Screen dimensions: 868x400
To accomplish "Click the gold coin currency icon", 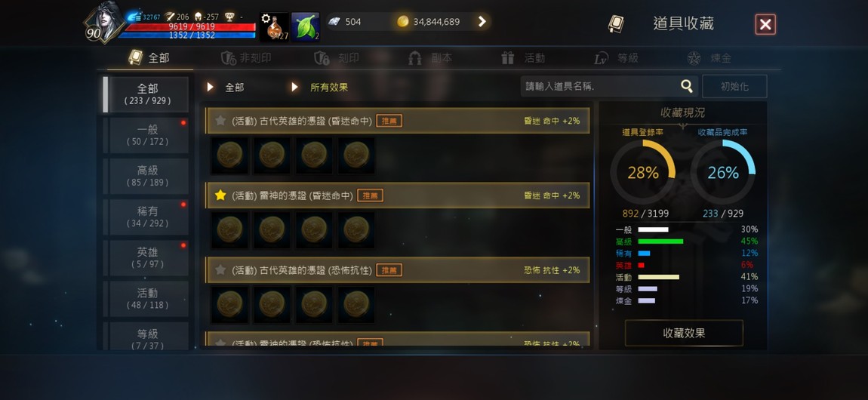I will coord(403,22).
